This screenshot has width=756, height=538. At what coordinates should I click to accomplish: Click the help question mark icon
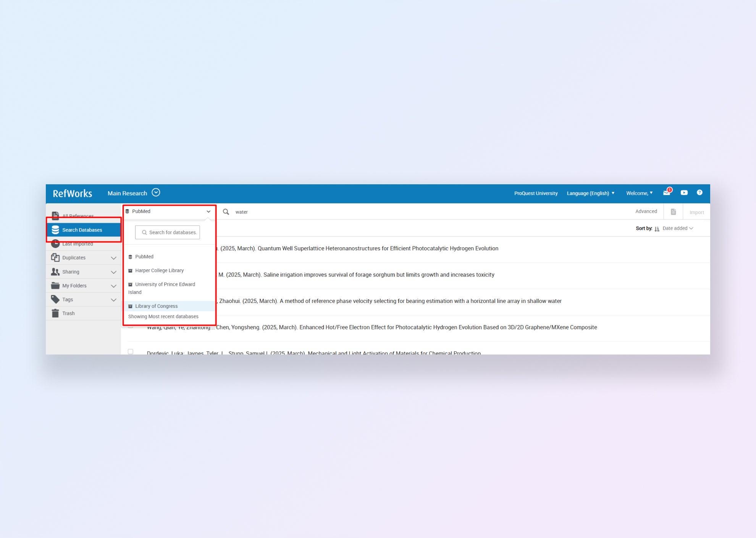[699, 193]
